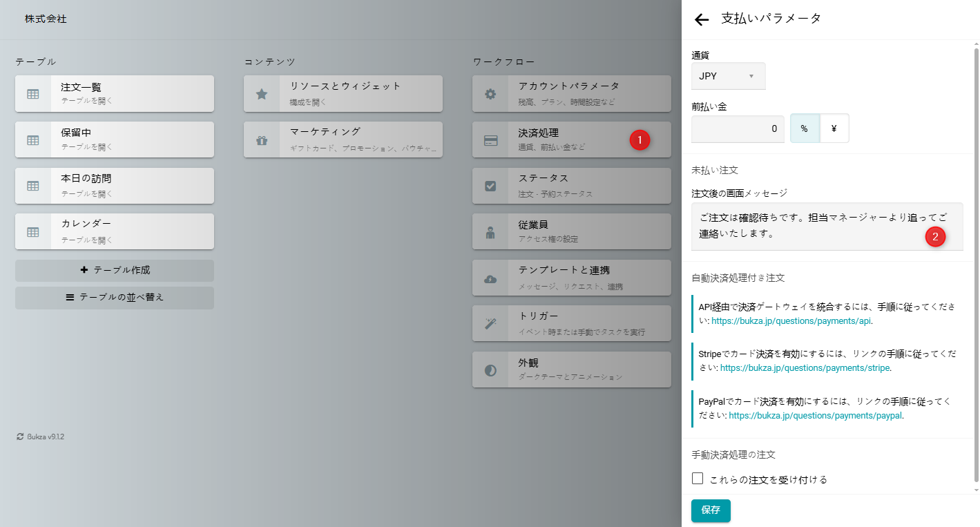Open the 従業員 access settings
The height and width of the screenshot is (527, 980).
click(x=572, y=231)
